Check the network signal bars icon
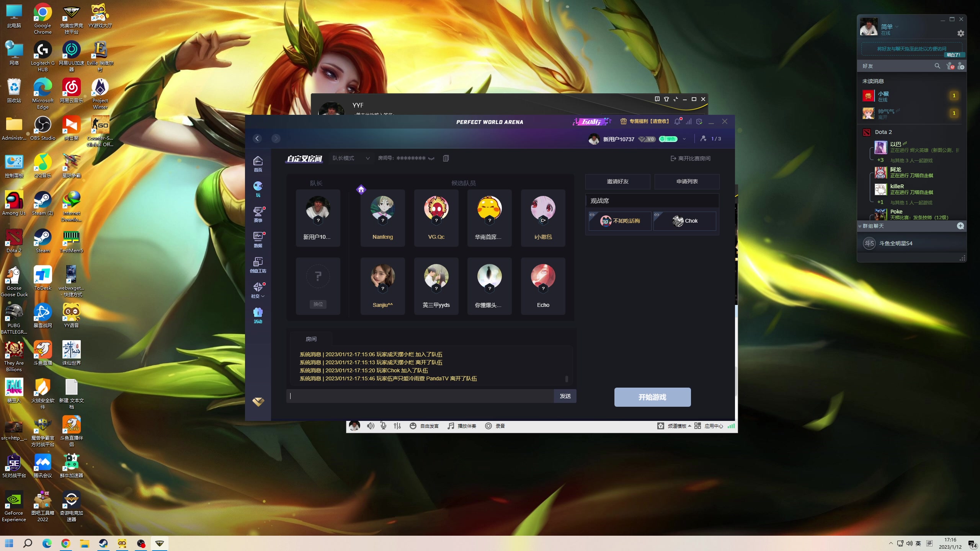This screenshot has height=551, width=980. coord(689,122)
